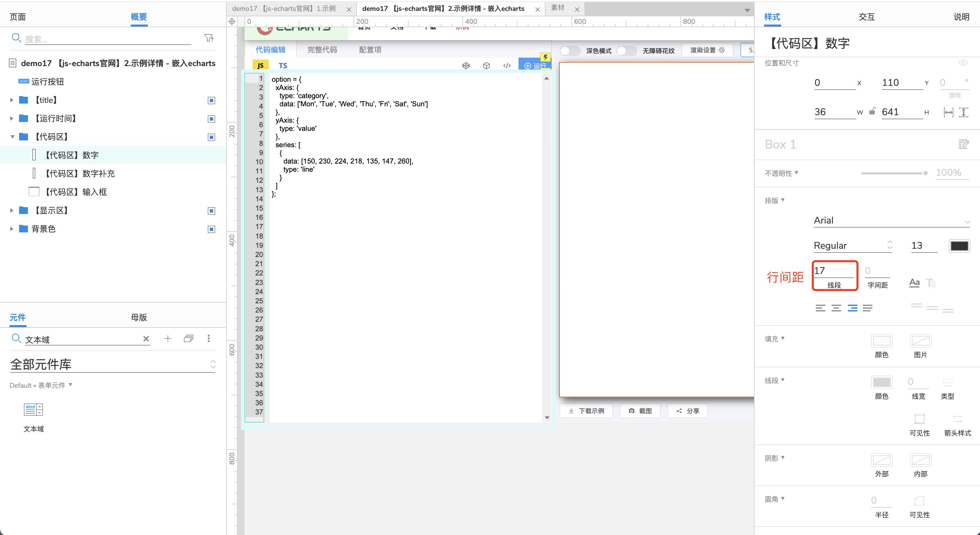Adjust the opacity slider
The width and height of the screenshot is (980, 535).
click(x=894, y=173)
